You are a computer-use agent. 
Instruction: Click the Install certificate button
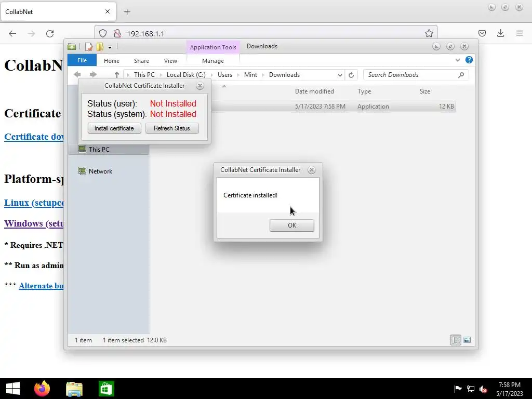(114, 128)
